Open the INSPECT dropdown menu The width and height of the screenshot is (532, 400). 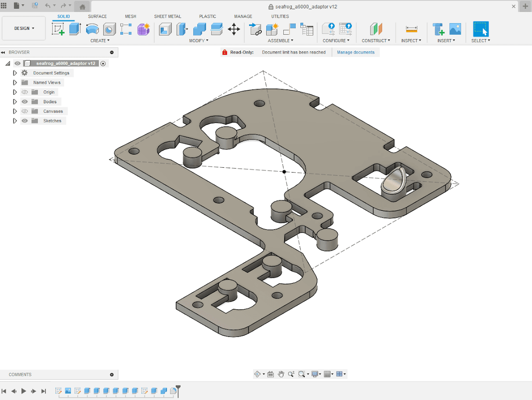tap(411, 40)
